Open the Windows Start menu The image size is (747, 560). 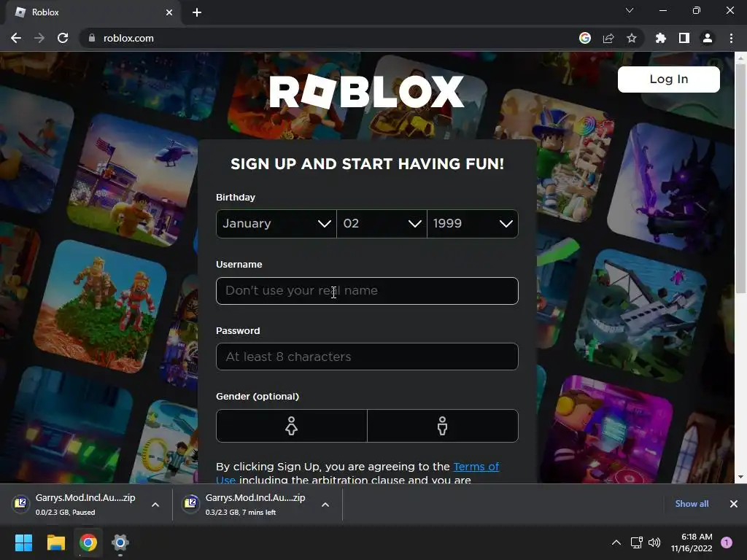(23, 542)
